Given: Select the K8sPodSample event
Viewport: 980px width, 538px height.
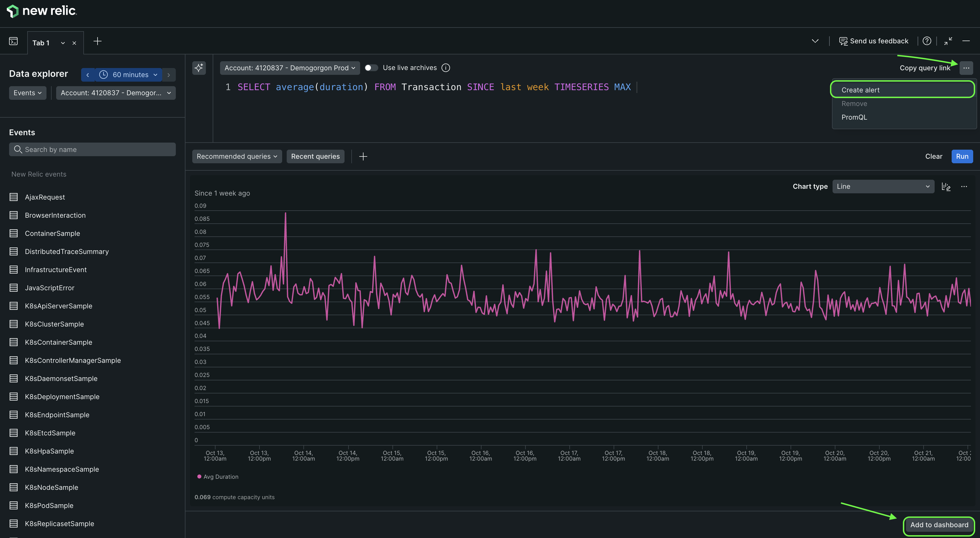Looking at the screenshot, I should pyautogui.click(x=49, y=505).
